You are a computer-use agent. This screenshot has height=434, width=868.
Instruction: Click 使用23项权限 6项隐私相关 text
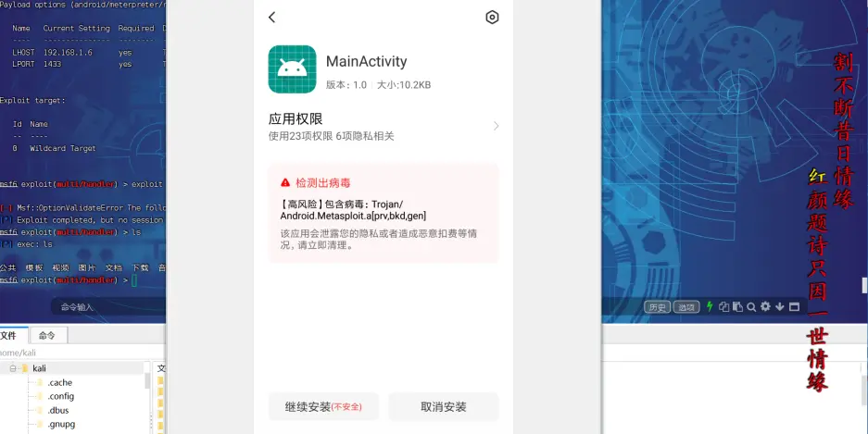[x=331, y=137]
